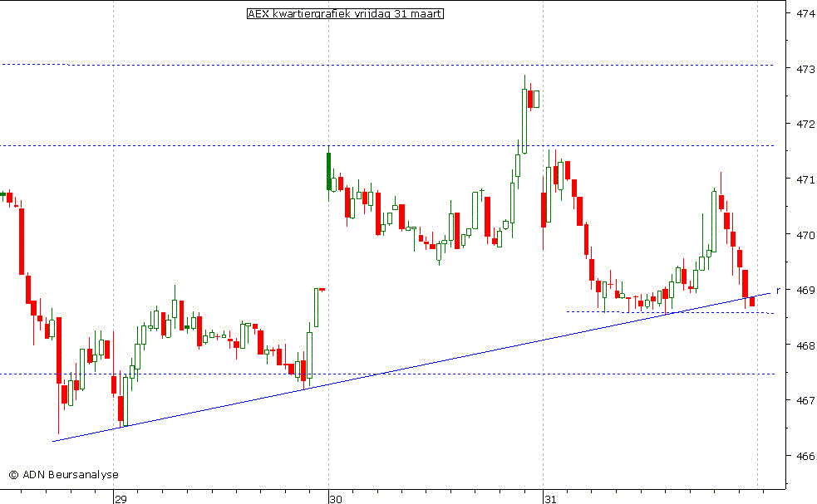817x504 pixels.
Task: Click the date label 31 on time axis
Action: 551,499
